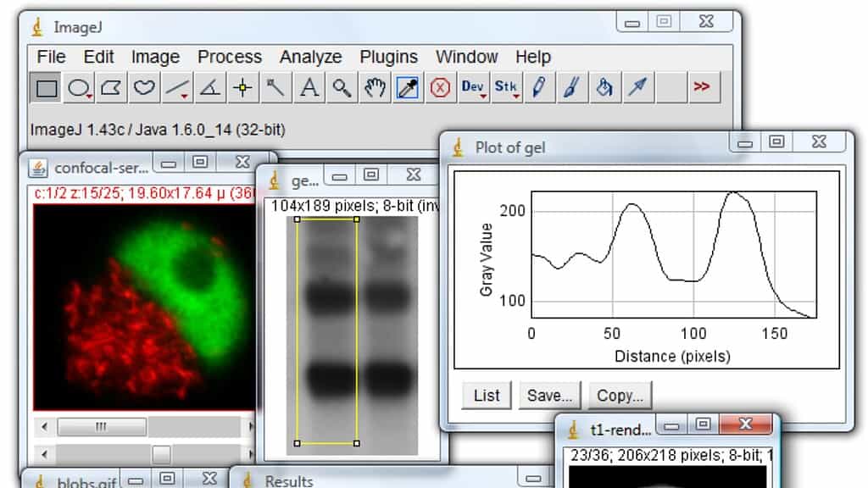Click the Save... button in Plot window

(x=549, y=396)
